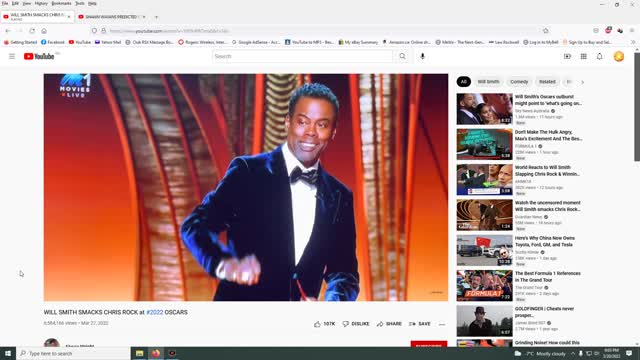640x360 pixels.
Task: Open the YouTube apps grid icon
Action: [583, 56]
